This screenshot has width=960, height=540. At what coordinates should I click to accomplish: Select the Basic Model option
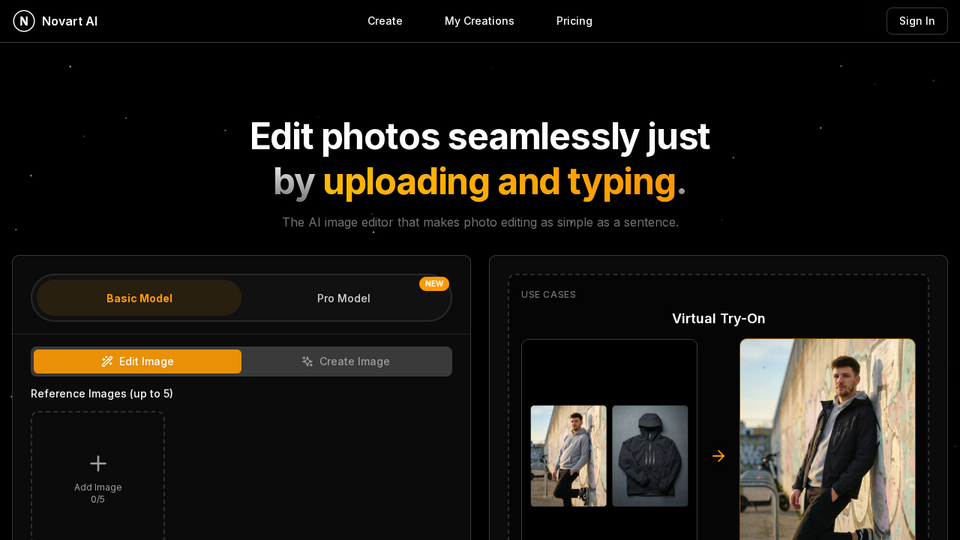[x=139, y=298]
